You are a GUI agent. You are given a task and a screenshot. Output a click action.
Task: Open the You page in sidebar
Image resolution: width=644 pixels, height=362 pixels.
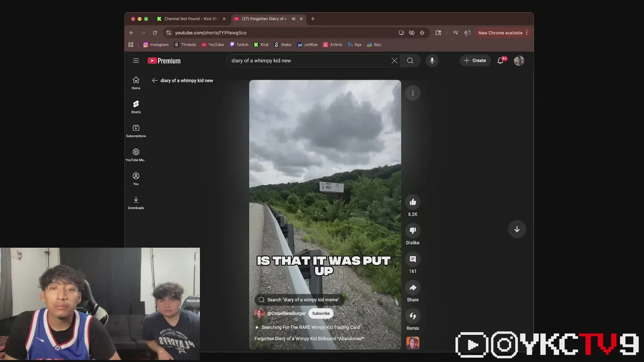tap(136, 179)
